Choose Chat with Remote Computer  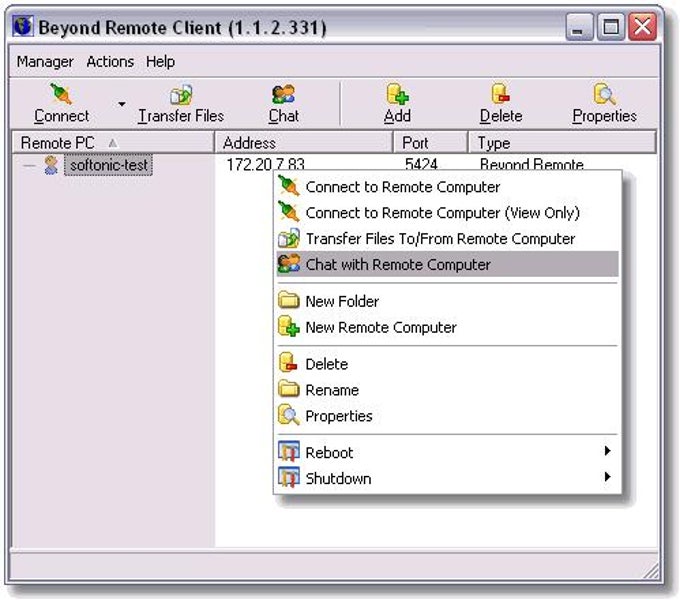pyautogui.click(x=448, y=264)
